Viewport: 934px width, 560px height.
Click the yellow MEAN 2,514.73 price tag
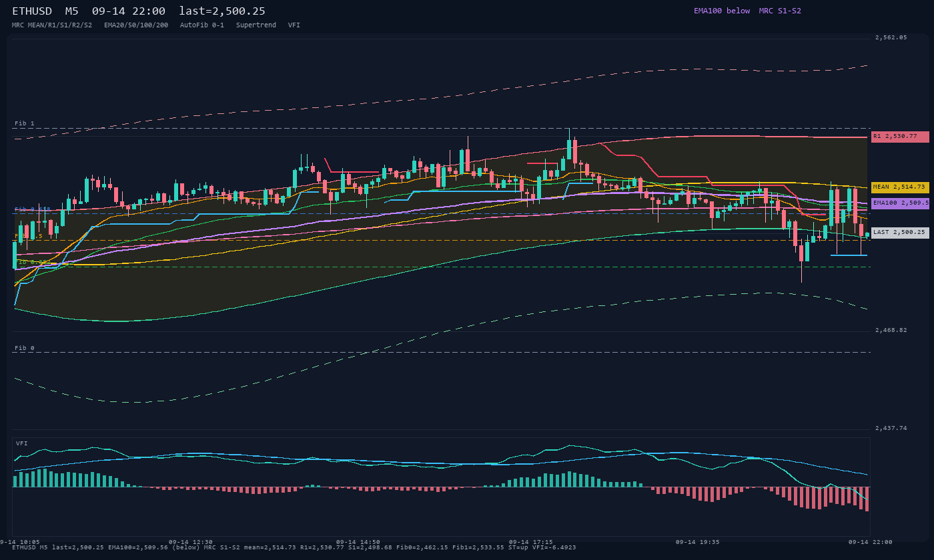pyautogui.click(x=900, y=187)
